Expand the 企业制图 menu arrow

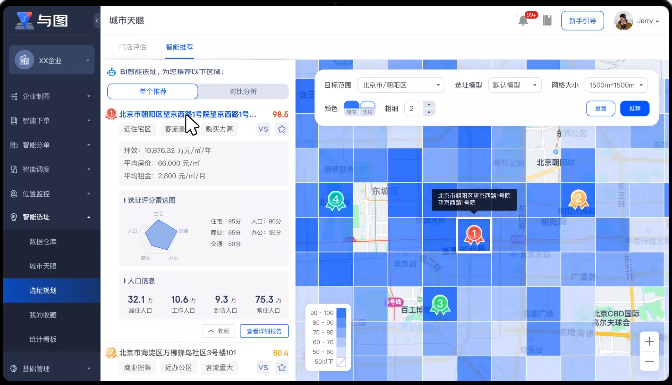tap(89, 96)
